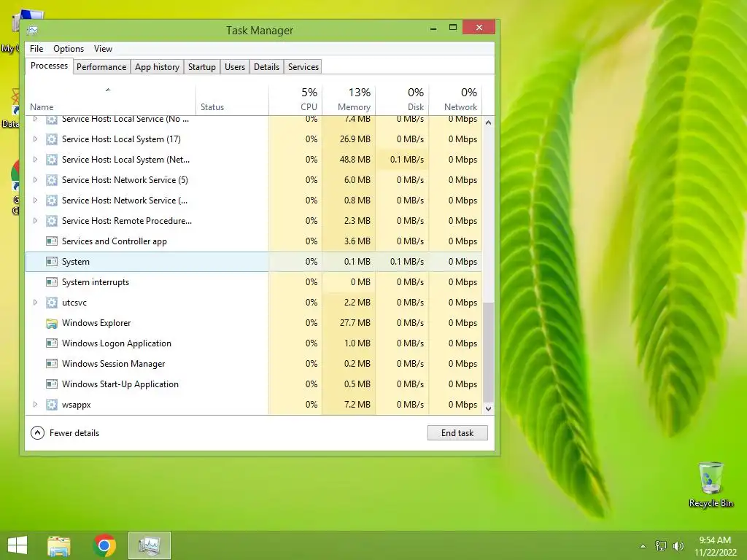Click the 48.8 MB memory value
Viewport: 747px width, 560px height.
click(x=355, y=160)
